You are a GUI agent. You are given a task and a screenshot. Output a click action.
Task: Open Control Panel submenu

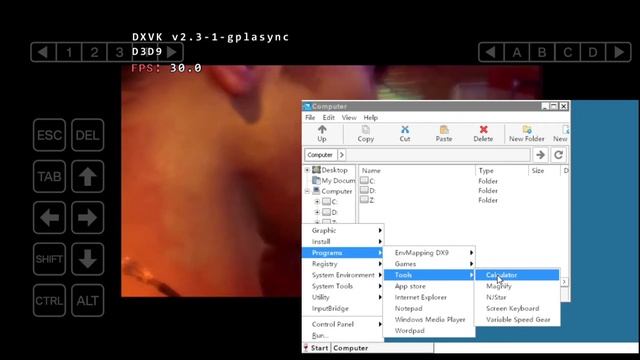click(343, 324)
